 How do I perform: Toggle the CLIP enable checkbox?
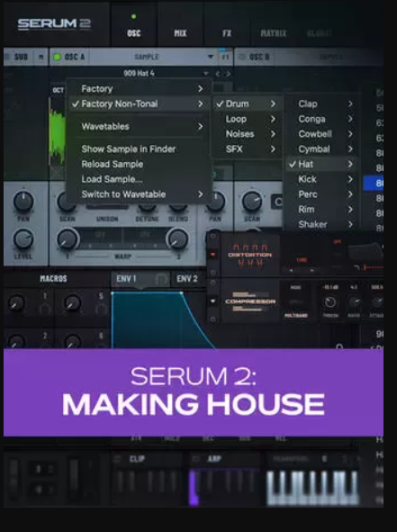click(117, 459)
